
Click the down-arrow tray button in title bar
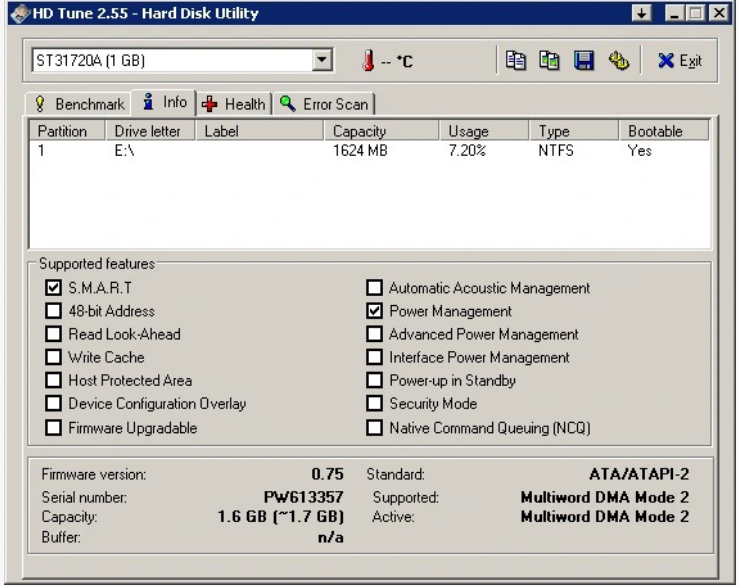(642, 13)
